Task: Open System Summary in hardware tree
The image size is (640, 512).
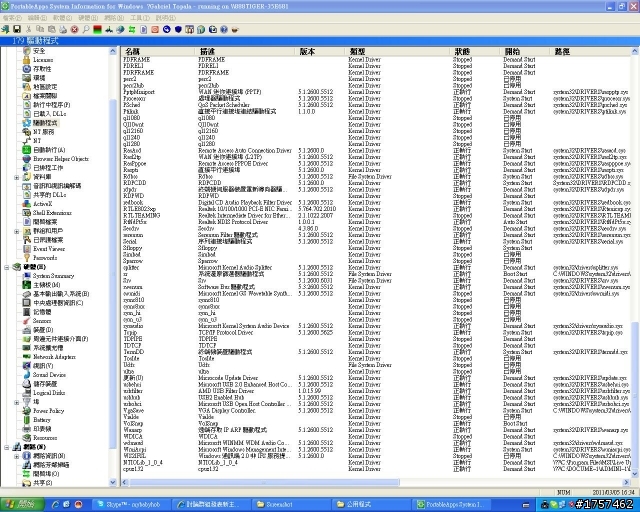Action: (53, 276)
